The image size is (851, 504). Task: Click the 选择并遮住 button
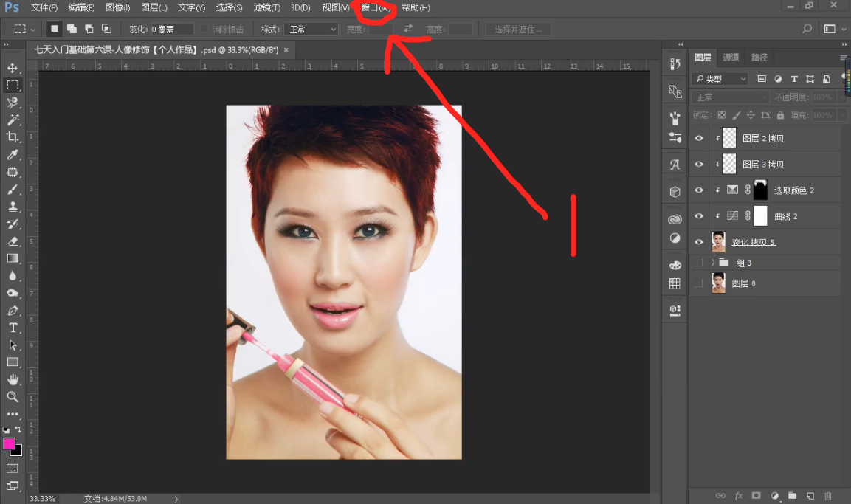pos(518,30)
